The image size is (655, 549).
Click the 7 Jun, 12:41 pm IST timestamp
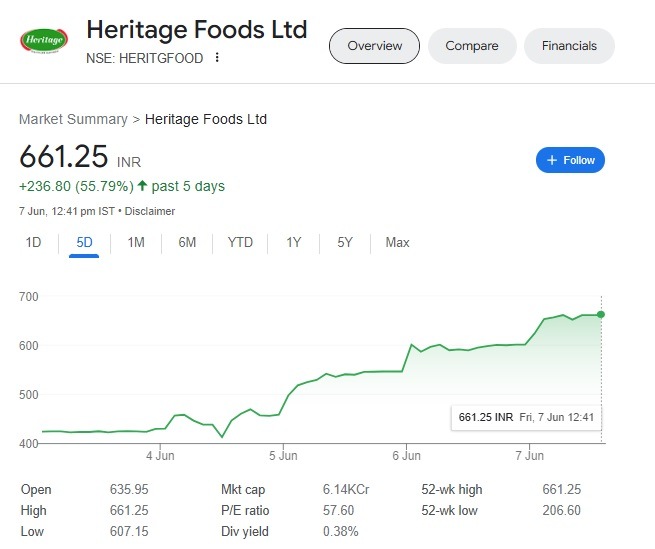click(67, 211)
